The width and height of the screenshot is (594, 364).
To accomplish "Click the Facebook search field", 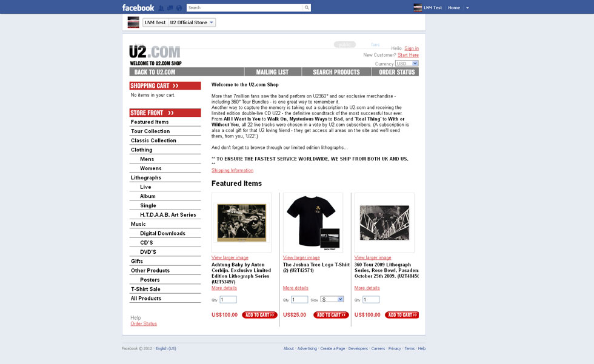I will coord(245,7).
